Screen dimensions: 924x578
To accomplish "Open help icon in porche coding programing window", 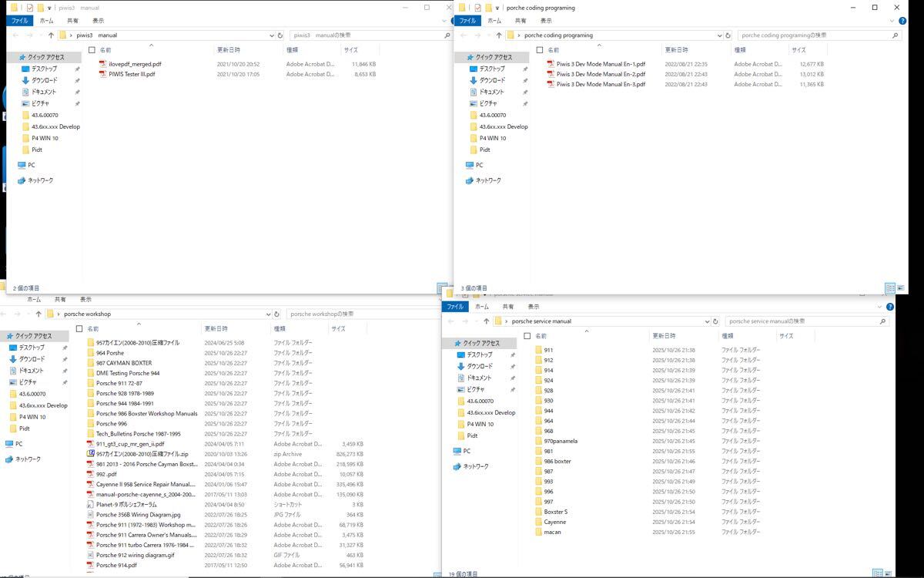I will [x=902, y=21].
